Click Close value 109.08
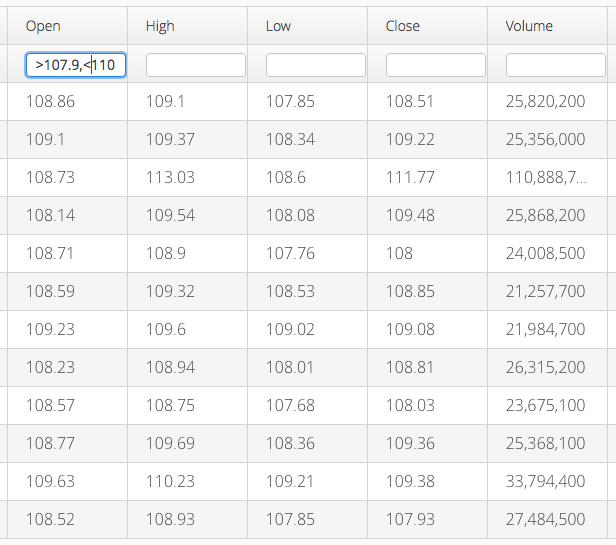 coord(410,329)
